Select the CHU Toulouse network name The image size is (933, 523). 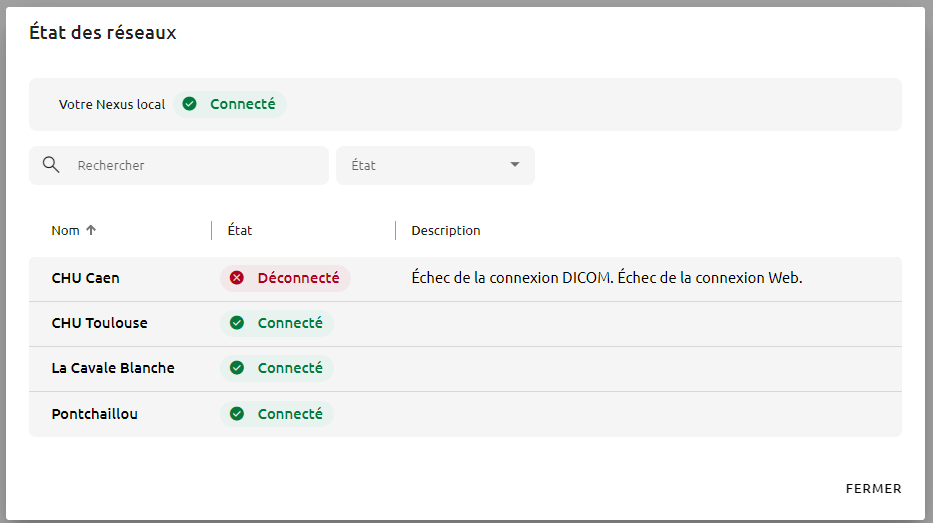click(x=99, y=323)
